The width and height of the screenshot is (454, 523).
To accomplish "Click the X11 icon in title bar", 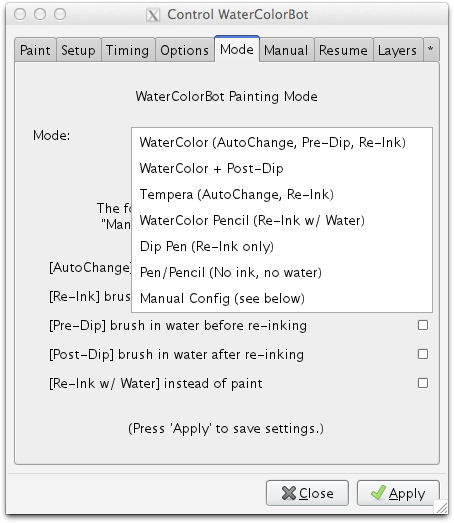I will (153, 15).
